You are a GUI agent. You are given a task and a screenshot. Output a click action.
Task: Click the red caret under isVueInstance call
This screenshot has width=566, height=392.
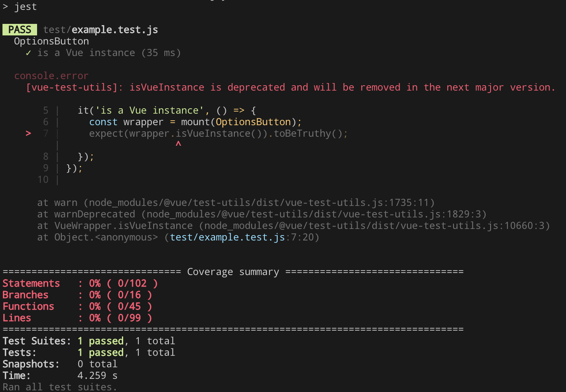(178, 144)
